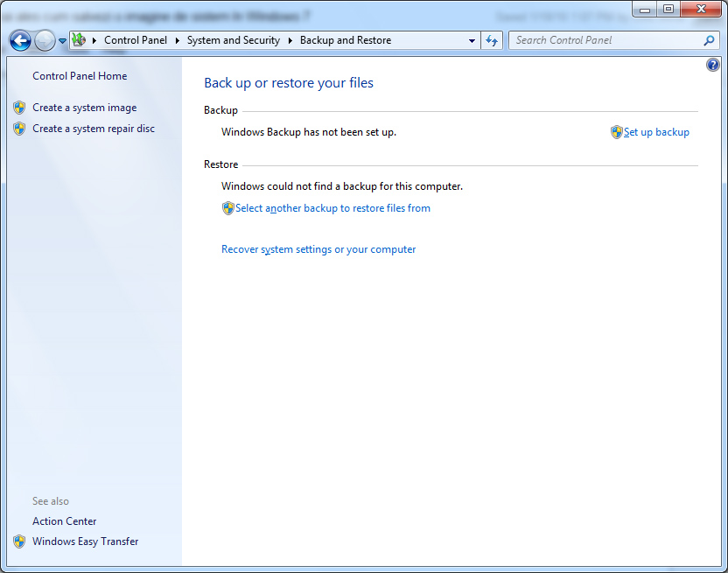Click Create a system repair disc link

tap(94, 129)
